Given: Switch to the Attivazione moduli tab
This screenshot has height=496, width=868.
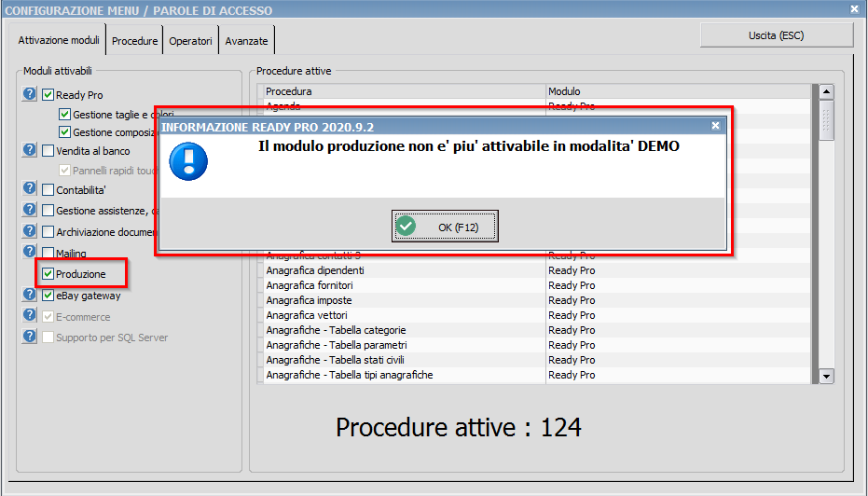Looking at the screenshot, I should coord(59,40).
